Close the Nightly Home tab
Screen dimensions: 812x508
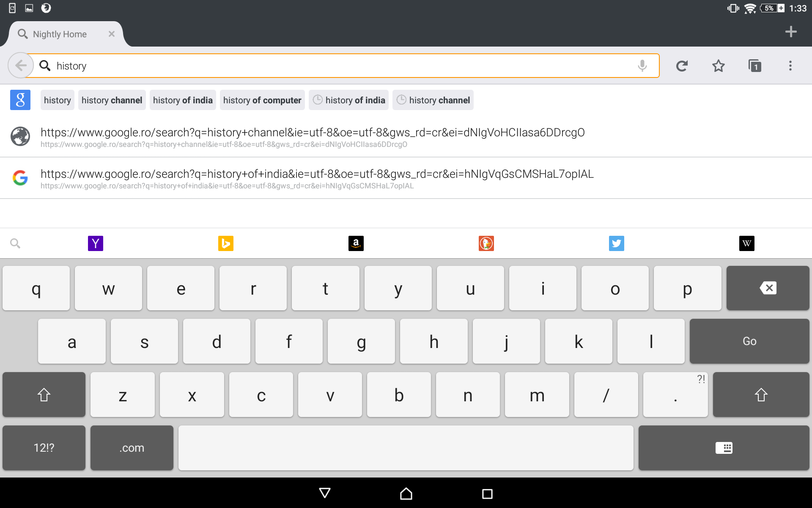112,34
